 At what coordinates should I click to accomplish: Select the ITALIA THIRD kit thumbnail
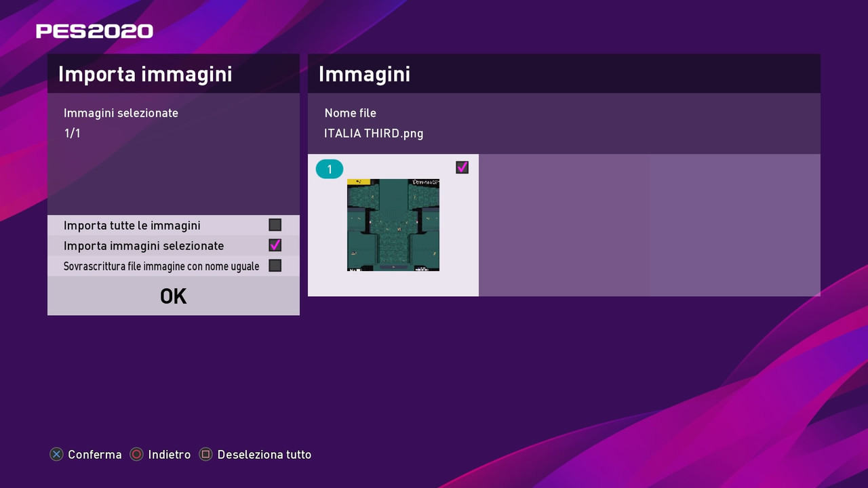point(393,225)
